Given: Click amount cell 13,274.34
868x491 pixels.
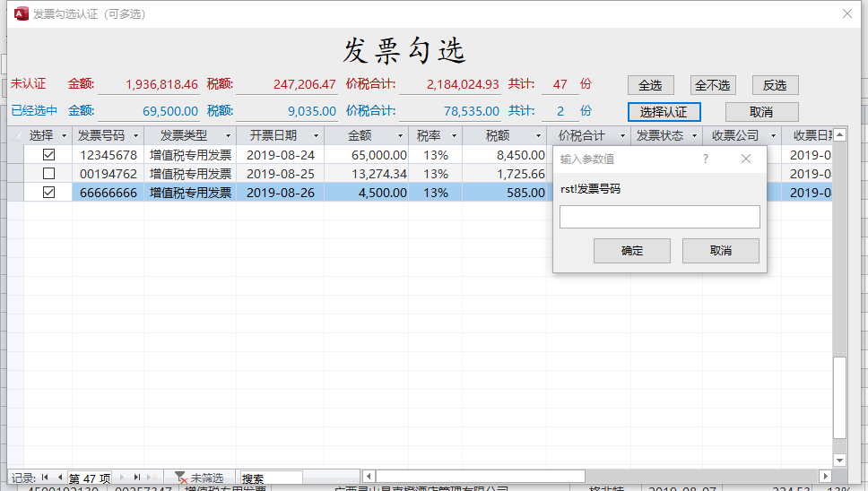Looking at the screenshot, I should point(367,174).
